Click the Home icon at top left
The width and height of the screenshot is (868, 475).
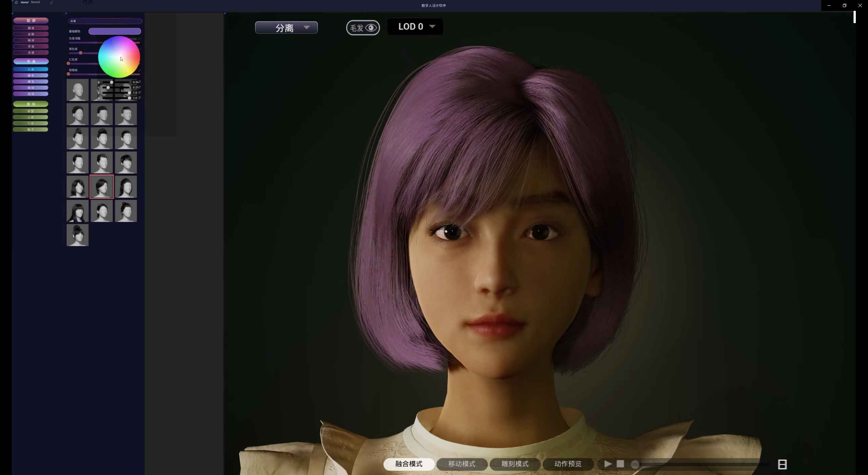pos(16,2)
